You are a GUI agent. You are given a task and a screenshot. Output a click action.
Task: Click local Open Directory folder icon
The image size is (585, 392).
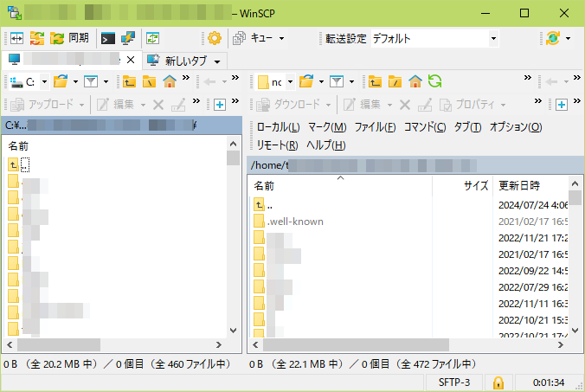coord(60,81)
